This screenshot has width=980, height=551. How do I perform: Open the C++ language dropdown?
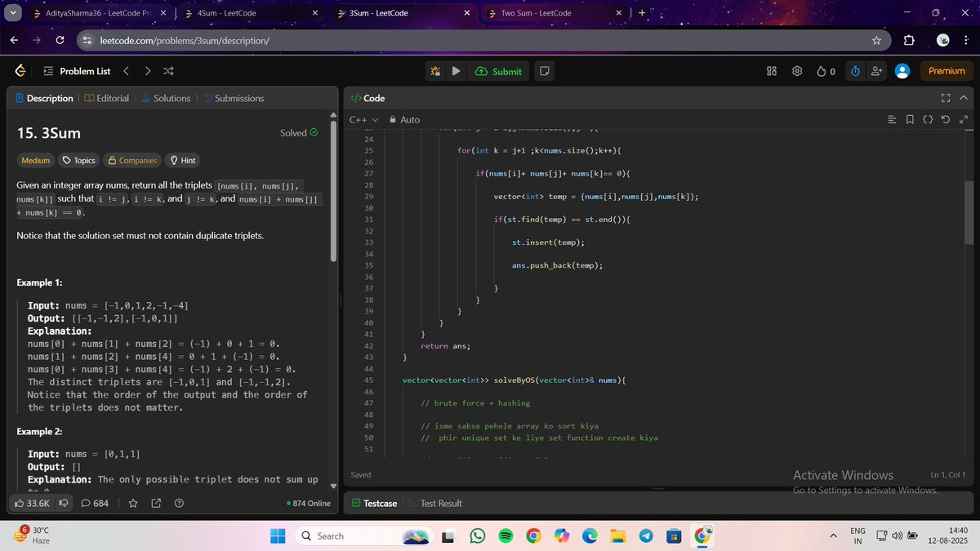point(364,119)
